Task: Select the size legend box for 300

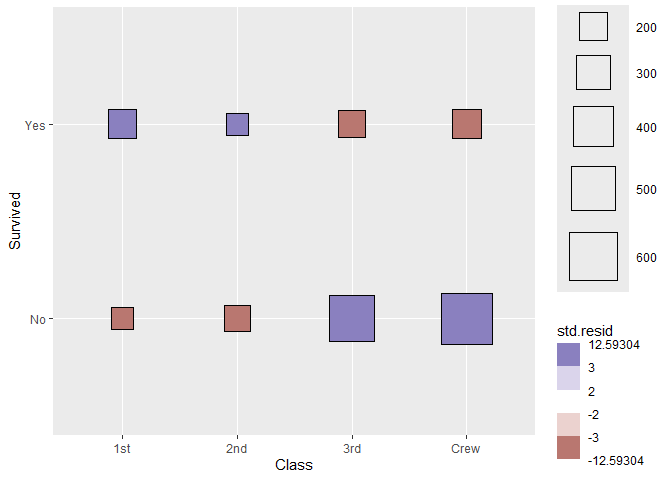Action: tap(593, 72)
